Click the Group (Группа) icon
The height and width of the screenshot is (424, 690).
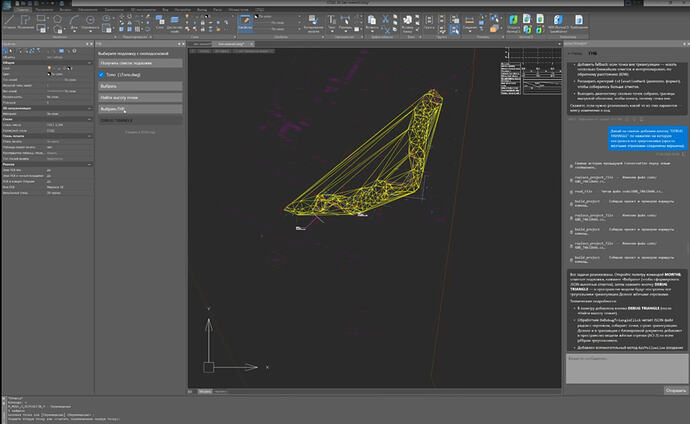(x=429, y=21)
